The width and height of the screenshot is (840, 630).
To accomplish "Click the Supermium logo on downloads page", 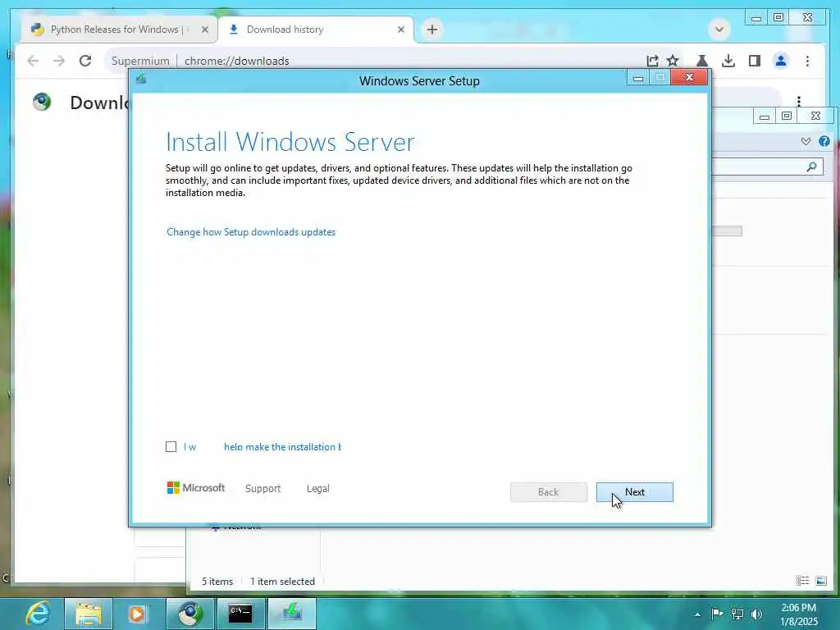I will pos(42,102).
